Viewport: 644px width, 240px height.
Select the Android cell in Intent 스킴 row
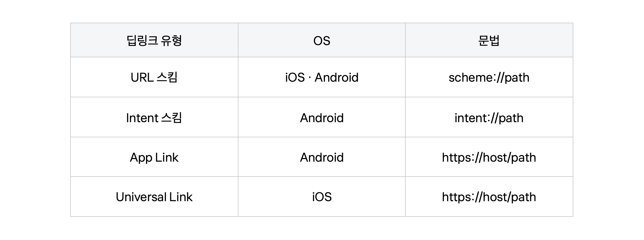(322, 118)
